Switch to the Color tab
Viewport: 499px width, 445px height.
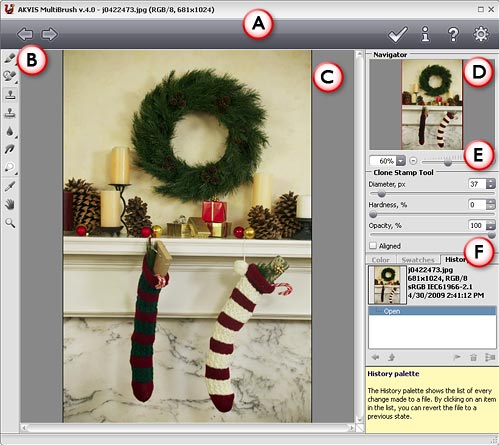coord(381,259)
